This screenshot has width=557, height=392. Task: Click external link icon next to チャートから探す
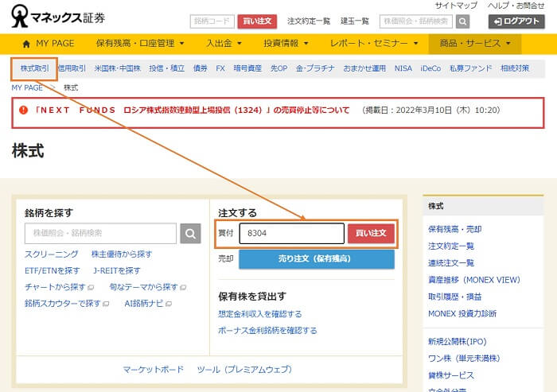coord(91,287)
